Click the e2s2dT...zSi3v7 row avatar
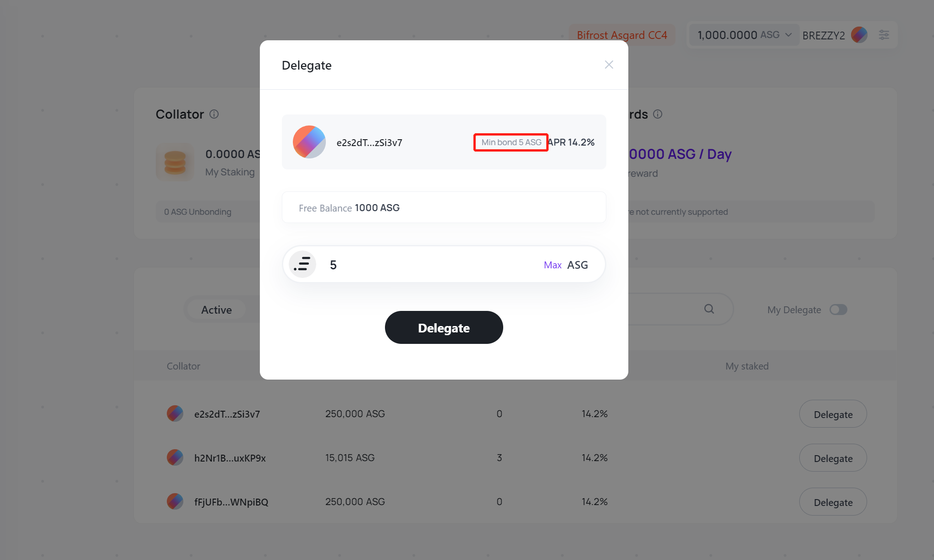The height and width of the screenshot is (560, 934). point(175,413)
